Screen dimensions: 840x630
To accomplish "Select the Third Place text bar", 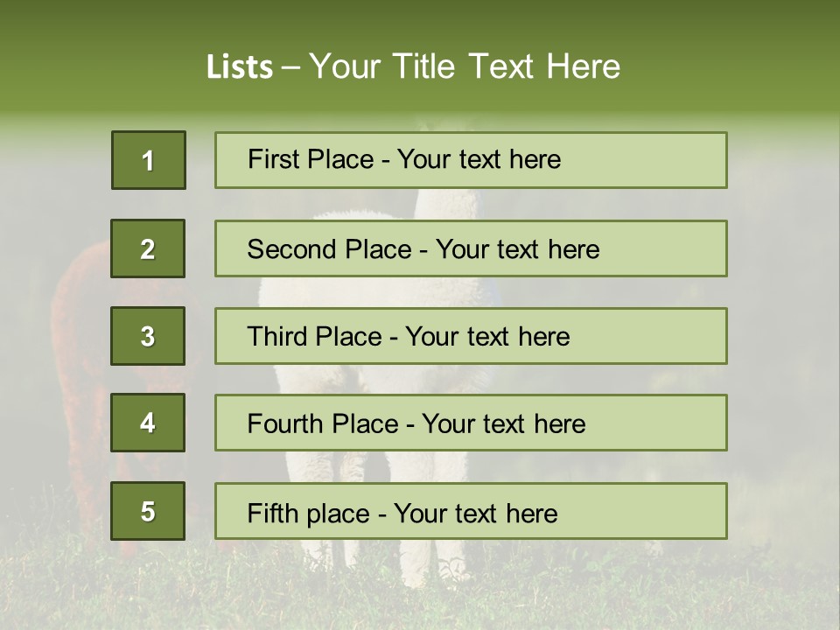I will [471, 336].
